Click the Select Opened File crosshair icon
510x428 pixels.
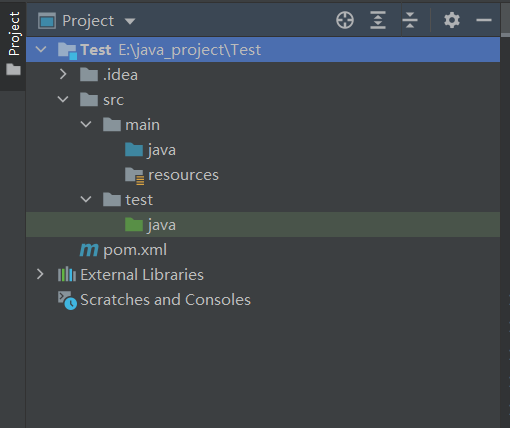(x=345, y=20)
